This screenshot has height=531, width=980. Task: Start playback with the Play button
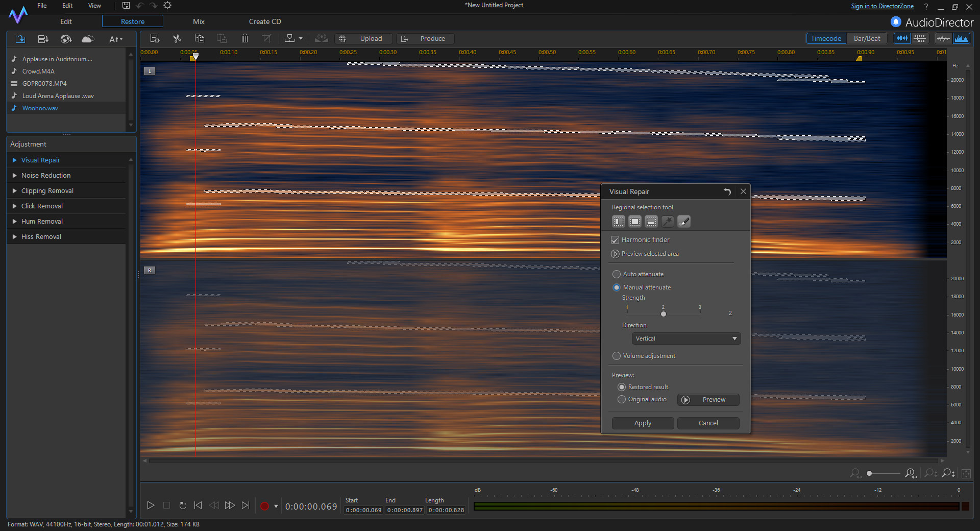pyautogui.click(x=151, y=505)
